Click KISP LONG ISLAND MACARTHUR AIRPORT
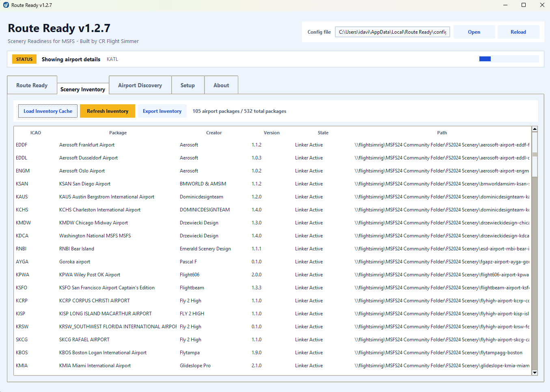550x392 pixels. click(106, 314)
